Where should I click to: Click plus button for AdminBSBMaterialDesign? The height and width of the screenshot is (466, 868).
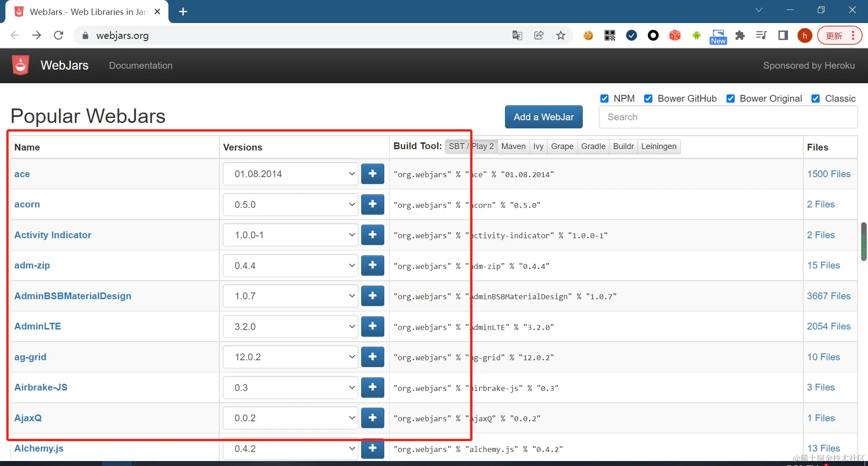click(x=373, y=296)
